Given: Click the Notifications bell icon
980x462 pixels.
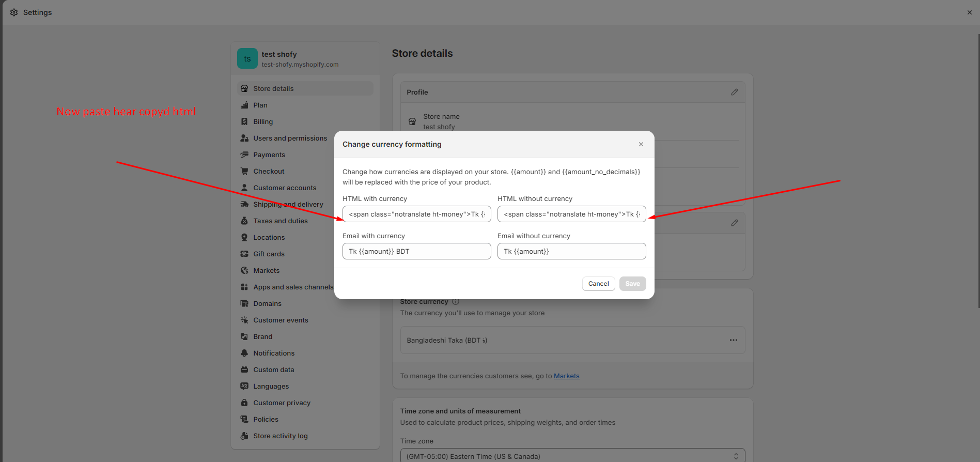Looking at the screenshot, I should pos(244,353).
